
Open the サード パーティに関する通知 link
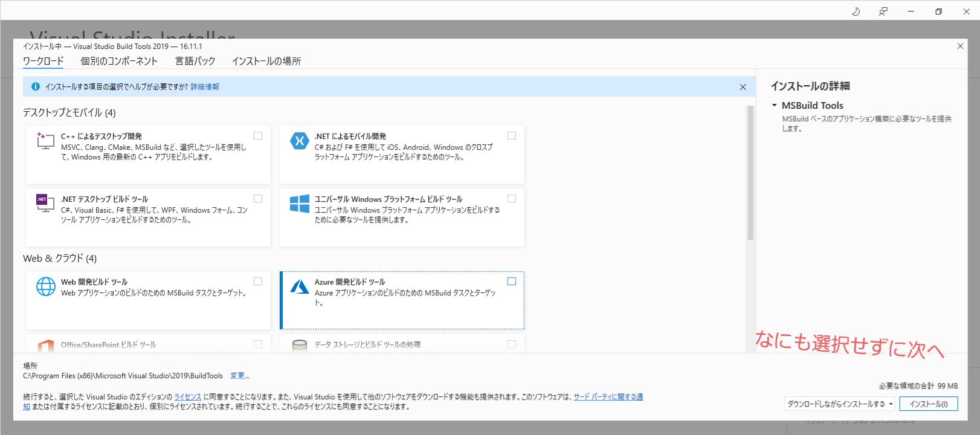[608, 397]
